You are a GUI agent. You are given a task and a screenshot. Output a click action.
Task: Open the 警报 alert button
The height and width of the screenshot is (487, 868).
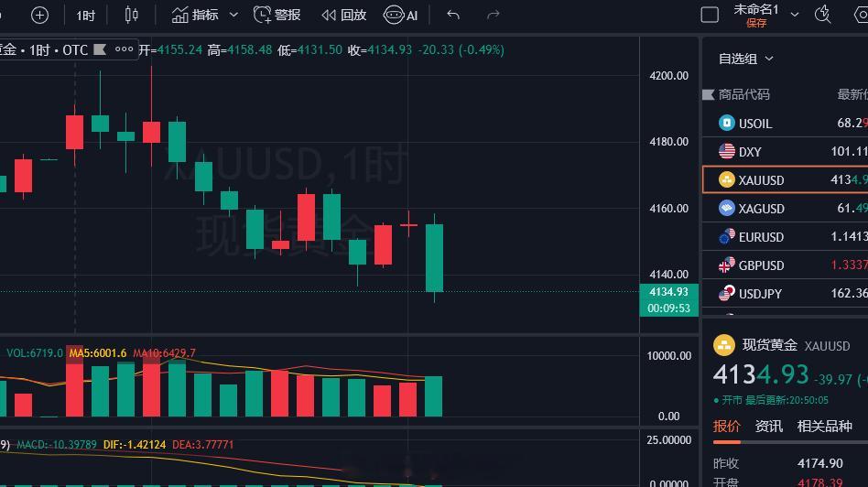[277, 15]
